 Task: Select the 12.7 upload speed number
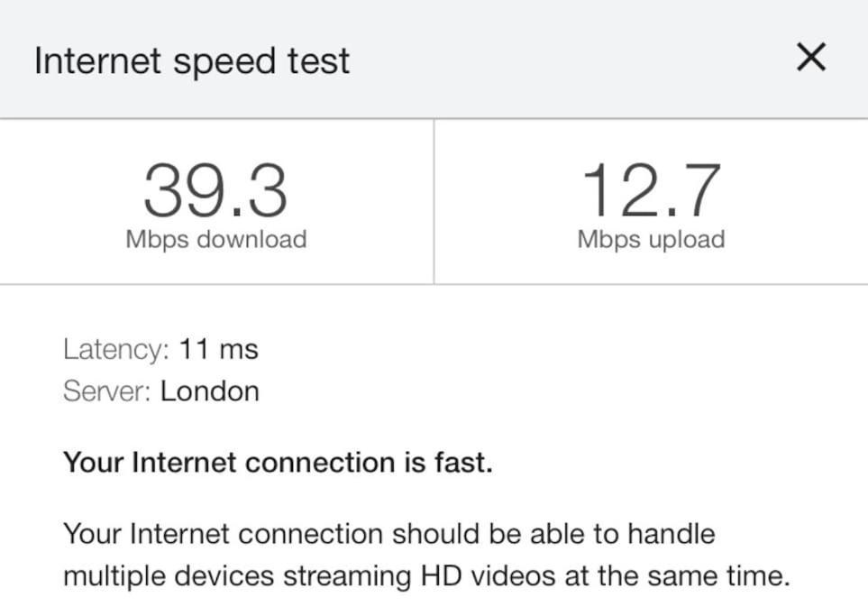[651, 190]
